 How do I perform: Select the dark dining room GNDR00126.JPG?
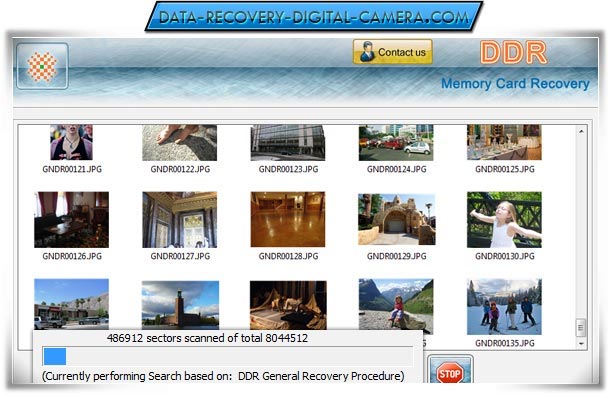click(72, 220)
